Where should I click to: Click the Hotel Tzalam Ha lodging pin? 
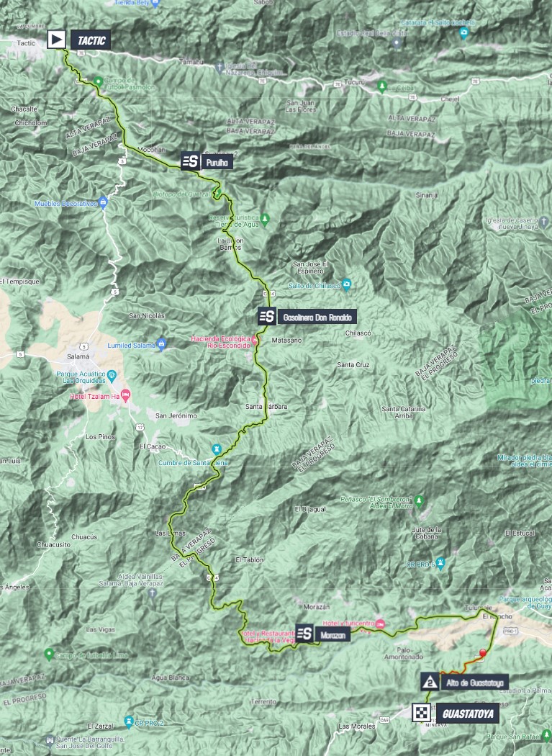(125, 396)
